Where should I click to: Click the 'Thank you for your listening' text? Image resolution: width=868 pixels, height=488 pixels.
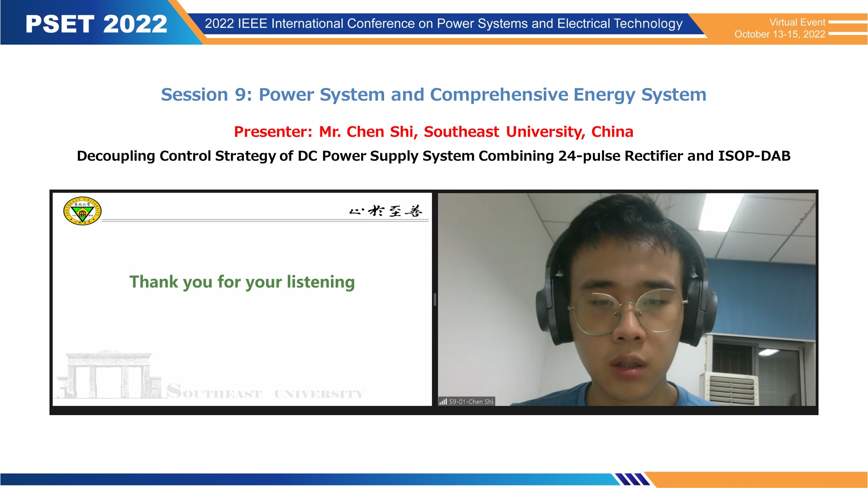242,282
